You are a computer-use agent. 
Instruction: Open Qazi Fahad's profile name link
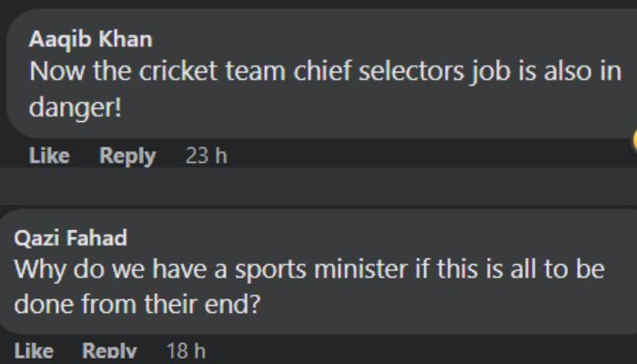point(71,238)
